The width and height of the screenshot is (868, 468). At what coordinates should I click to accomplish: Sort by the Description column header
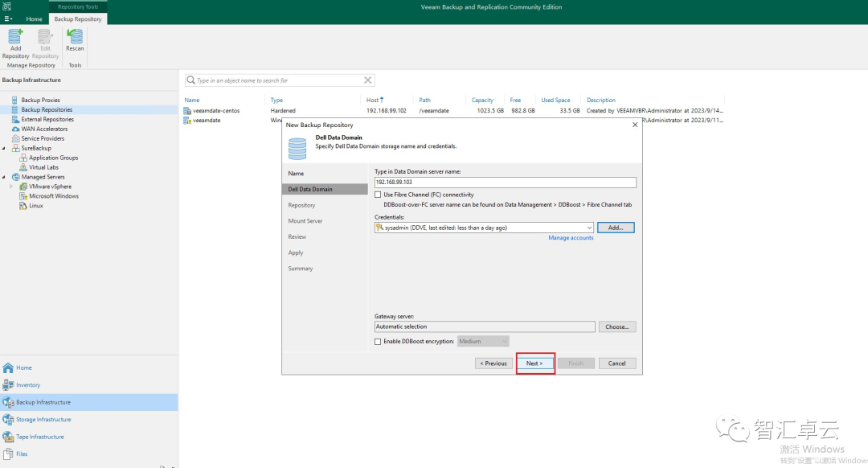[x=600, y=101]
